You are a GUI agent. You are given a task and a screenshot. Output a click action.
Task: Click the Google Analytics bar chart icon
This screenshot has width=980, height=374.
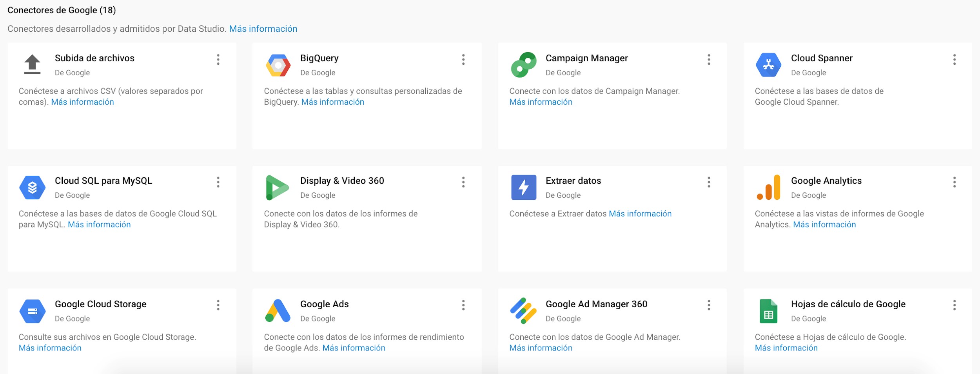pyautogui.click(x=769, y=188)
